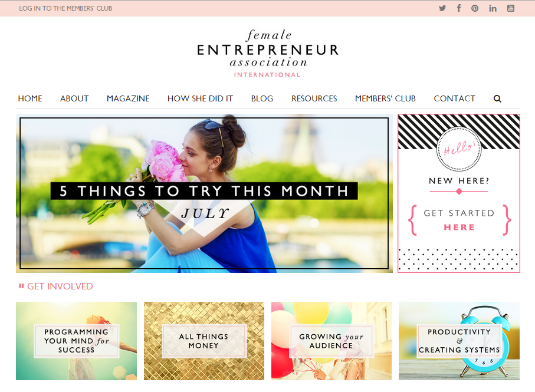Open the Facebook social icon

coord(459,8)
